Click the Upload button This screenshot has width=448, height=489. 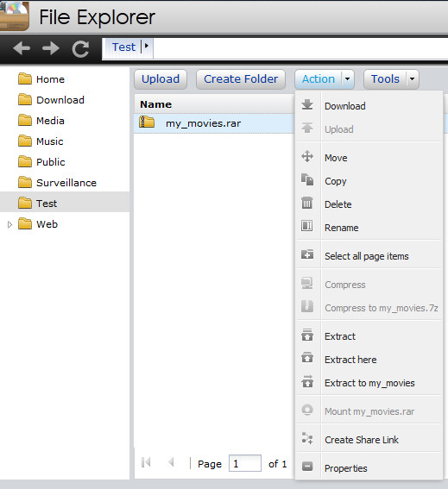161,79
